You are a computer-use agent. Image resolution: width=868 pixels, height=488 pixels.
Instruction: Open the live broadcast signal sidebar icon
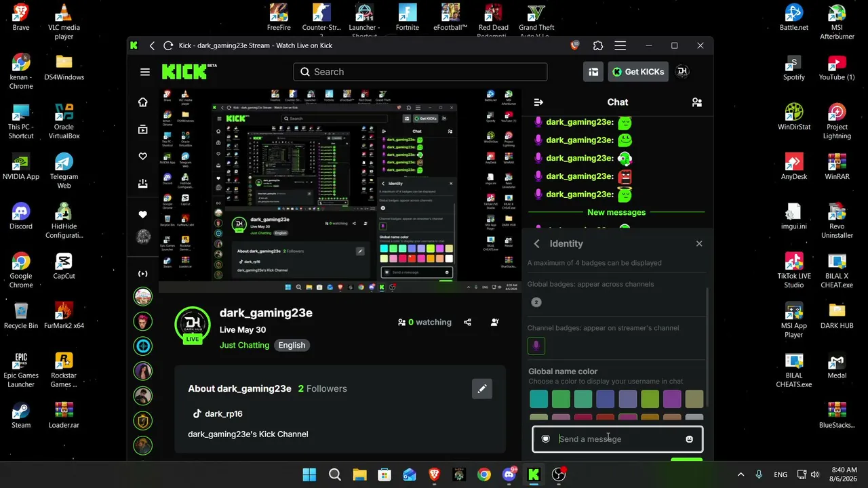tap(142, 274)
